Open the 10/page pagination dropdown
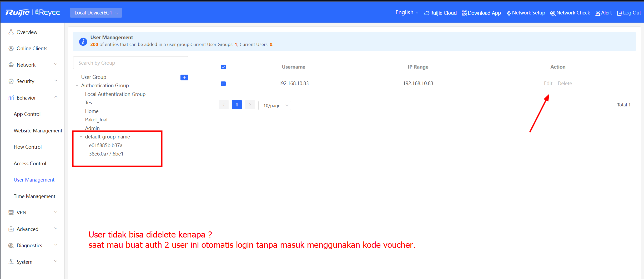The height and width of the screenshot is (279, 644). [x=275, y=106]
